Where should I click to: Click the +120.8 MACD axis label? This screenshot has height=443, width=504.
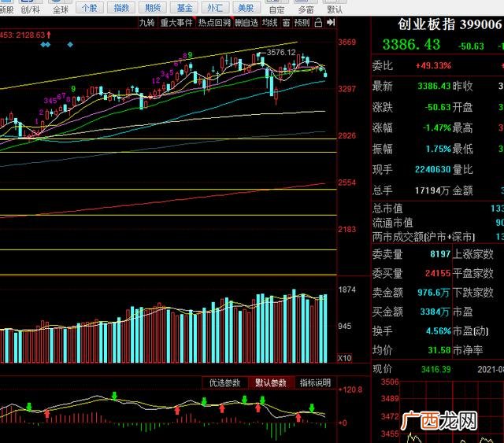pyautogui.click(x=350, y=390)
